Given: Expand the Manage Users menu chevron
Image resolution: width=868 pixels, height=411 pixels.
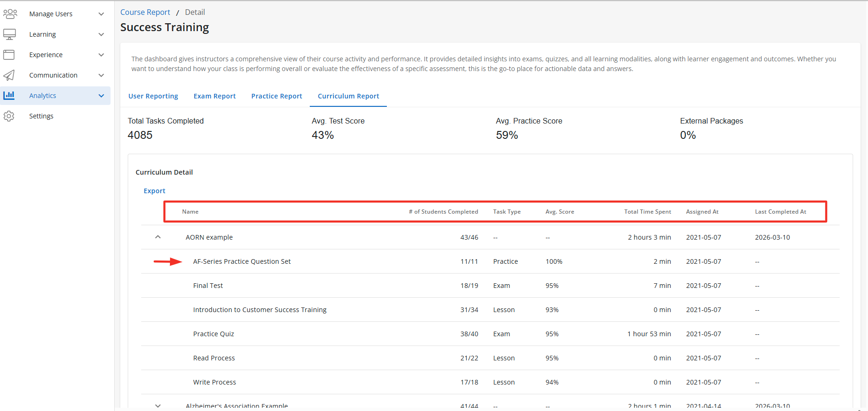Looking at the screenshot, I should point(101,14).
